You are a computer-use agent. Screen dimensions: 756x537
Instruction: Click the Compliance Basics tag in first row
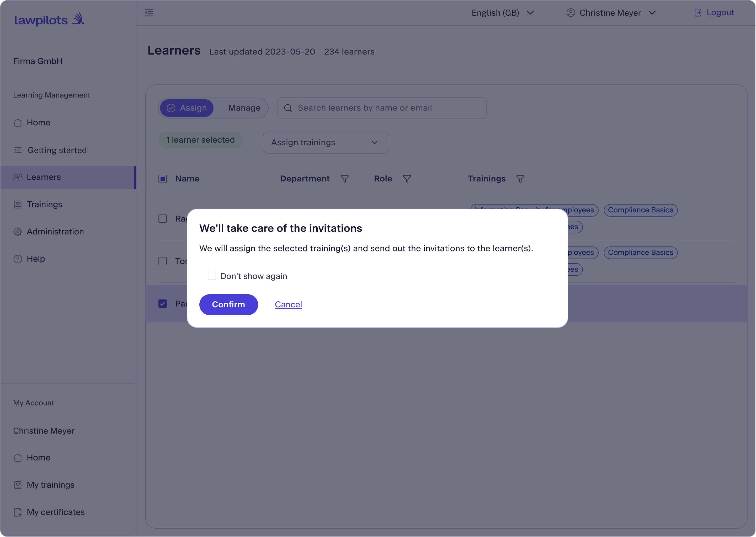click(x=641, y=210)
